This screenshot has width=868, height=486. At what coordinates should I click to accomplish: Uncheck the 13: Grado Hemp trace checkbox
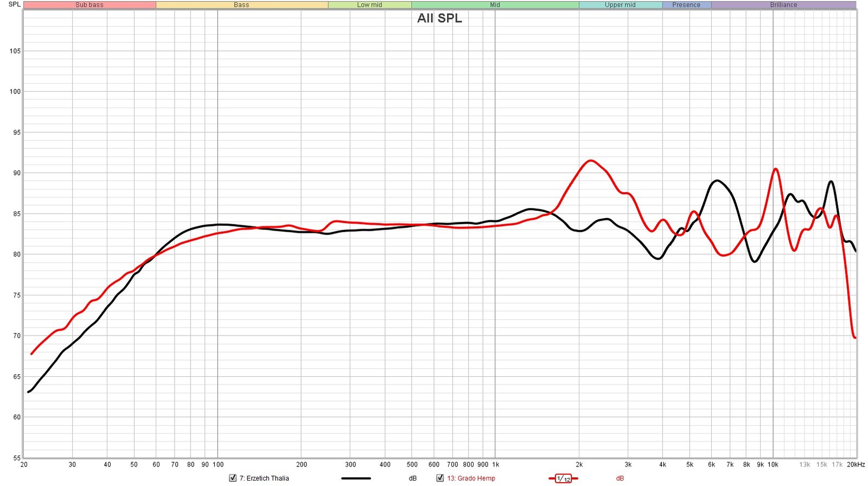click(x=440, y=478)
